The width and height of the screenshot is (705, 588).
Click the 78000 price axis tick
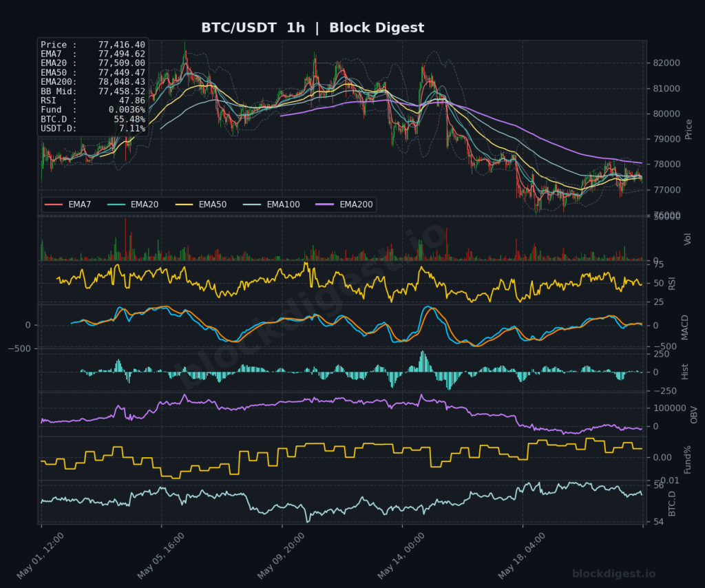pyautogui.click(x=666, y=165)
